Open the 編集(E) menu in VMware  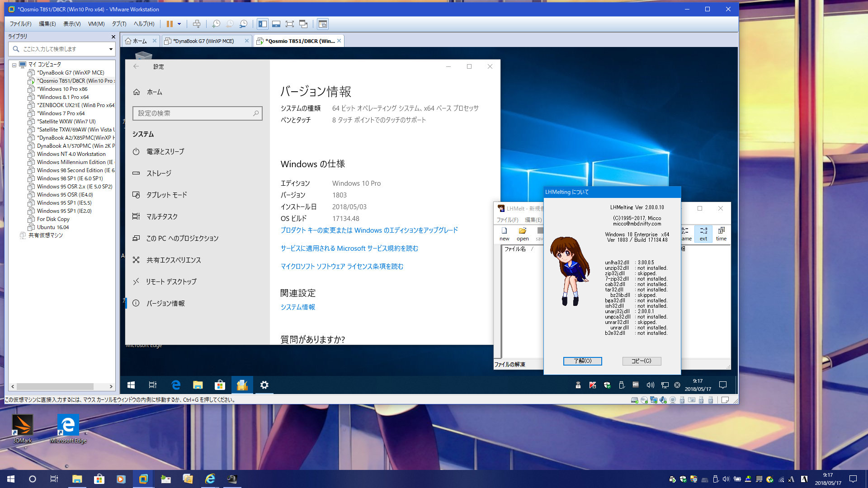click(47, 24)
